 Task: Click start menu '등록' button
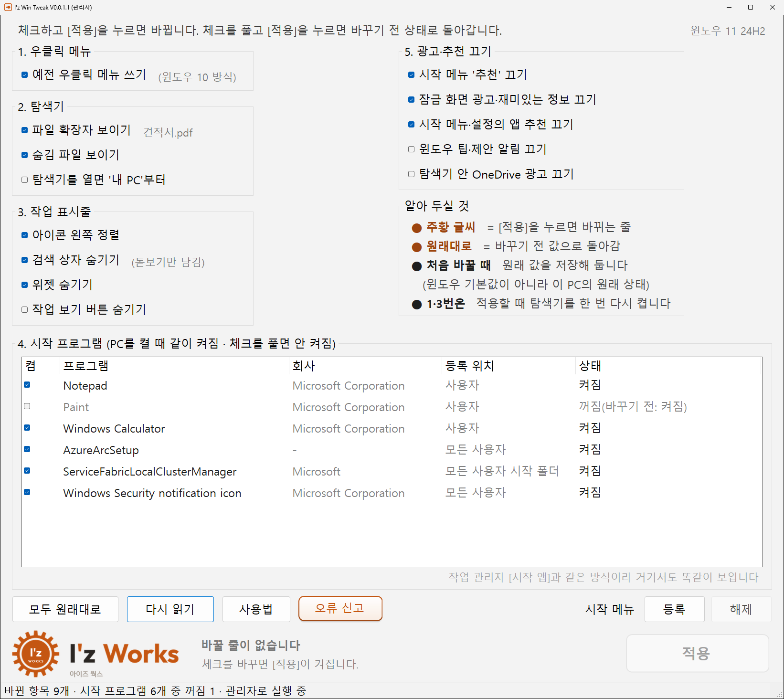(x=675, y=609)
